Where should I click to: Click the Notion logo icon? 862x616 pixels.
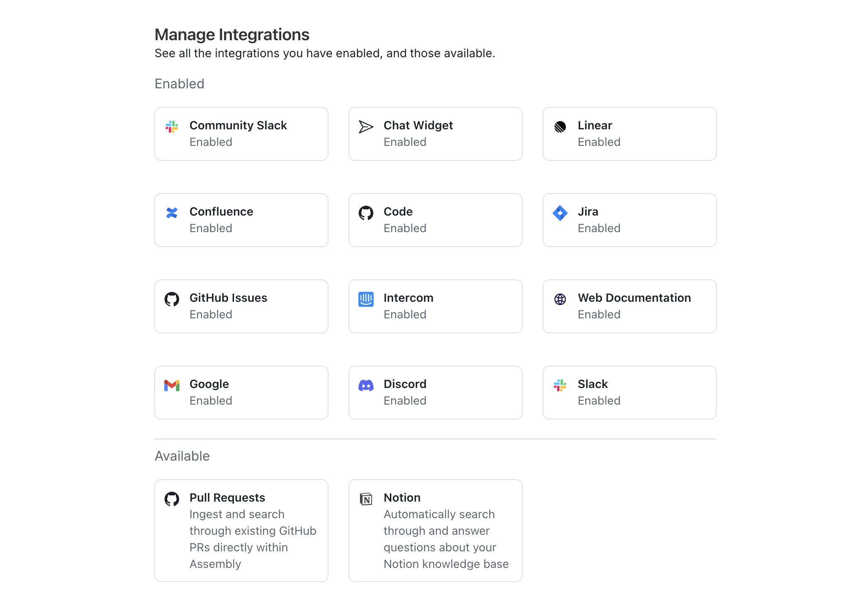coord(365,499)
